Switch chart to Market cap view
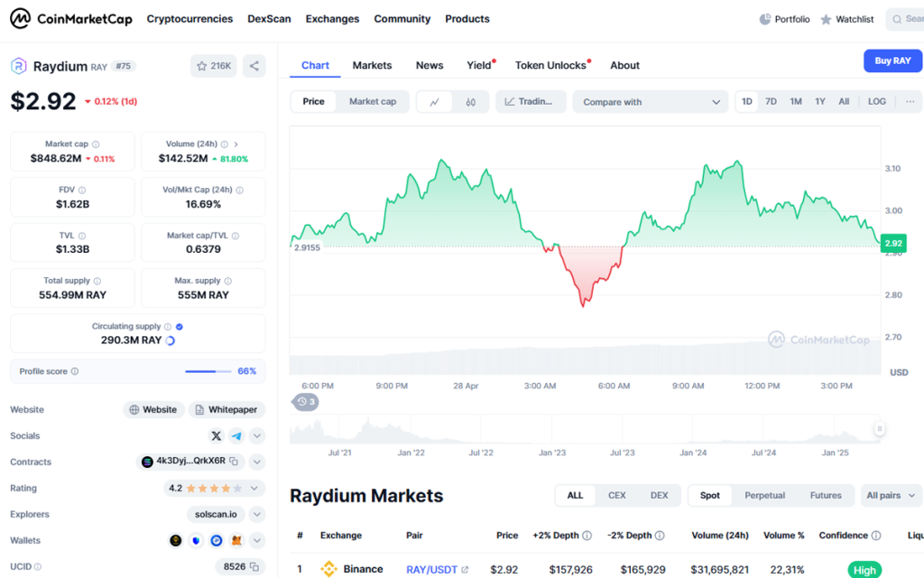Screen dimensions: 924x578 point(373,101)
